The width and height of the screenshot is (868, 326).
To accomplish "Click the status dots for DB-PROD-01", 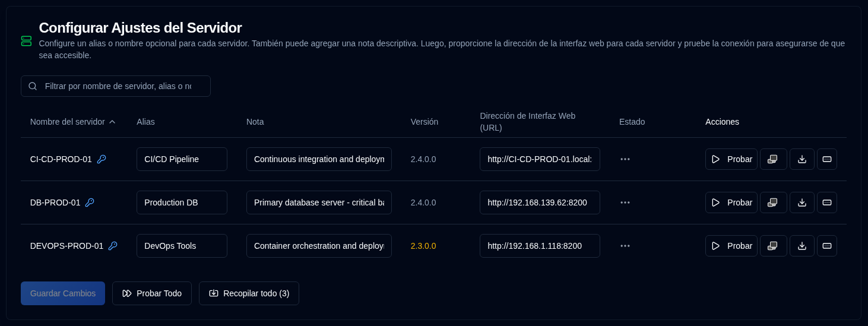I will 625,202.
